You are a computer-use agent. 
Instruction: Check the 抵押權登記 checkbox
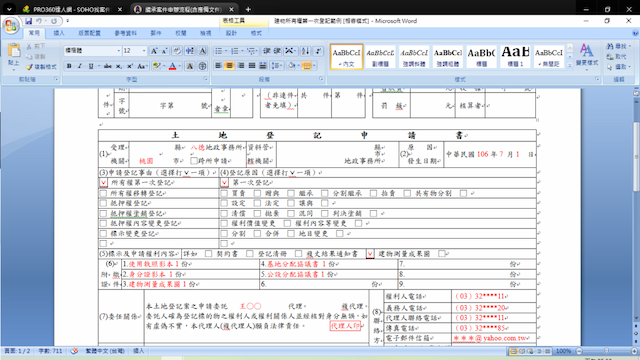[x=103, y=203]
